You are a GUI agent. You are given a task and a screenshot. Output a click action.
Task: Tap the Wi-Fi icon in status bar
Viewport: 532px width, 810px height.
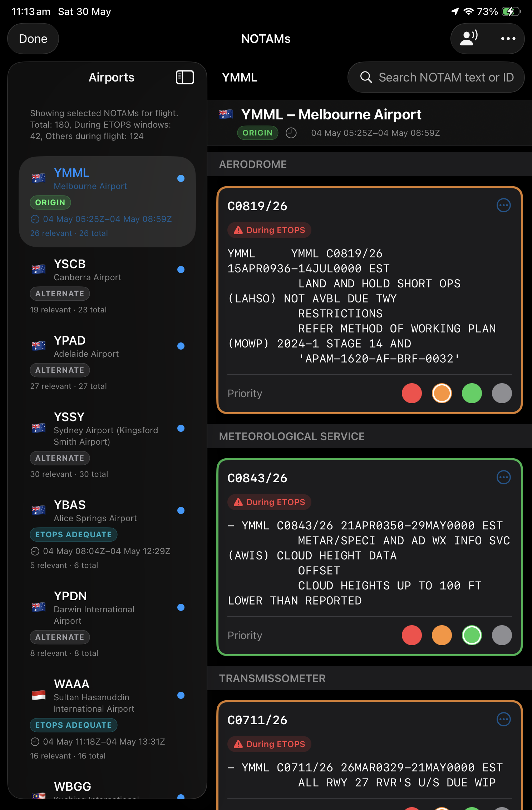pos(468,11)
